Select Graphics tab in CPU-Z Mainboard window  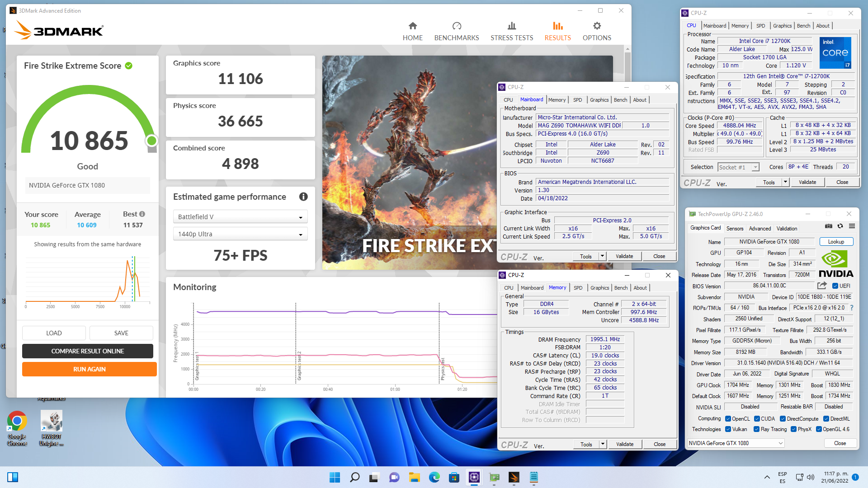coord(599,100)
